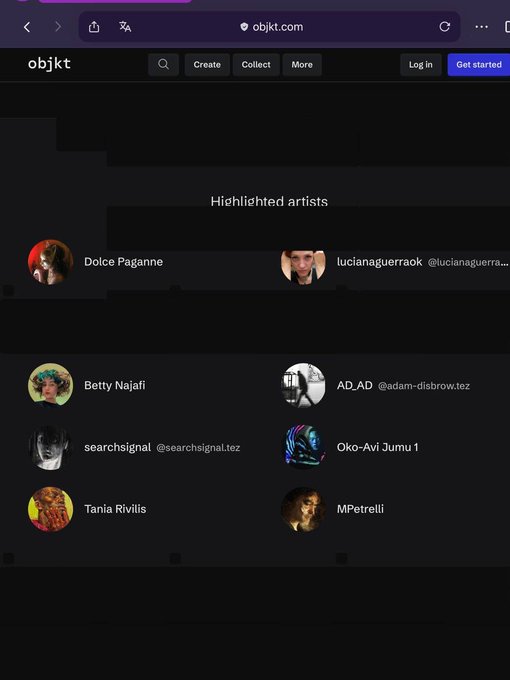Open MPetrelli's avatar picture
Screen dimensions: 510x680
(303, 509)
